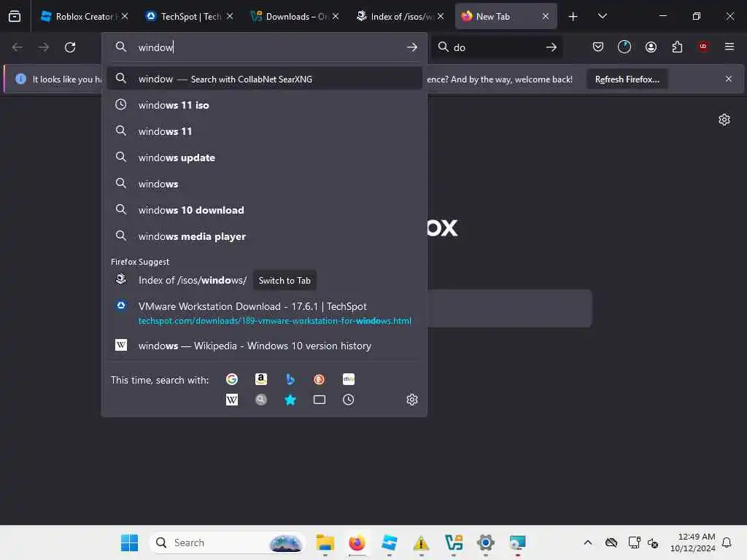Viewport: 747px width, 560px height.
Task: Open the uBlock Origin extension icon
Action: (703, 47)
